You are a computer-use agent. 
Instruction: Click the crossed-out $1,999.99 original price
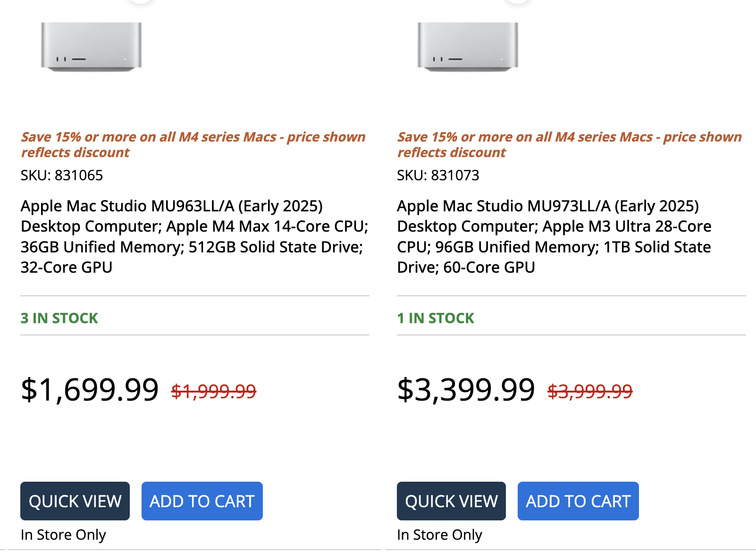tap(214, 392)
